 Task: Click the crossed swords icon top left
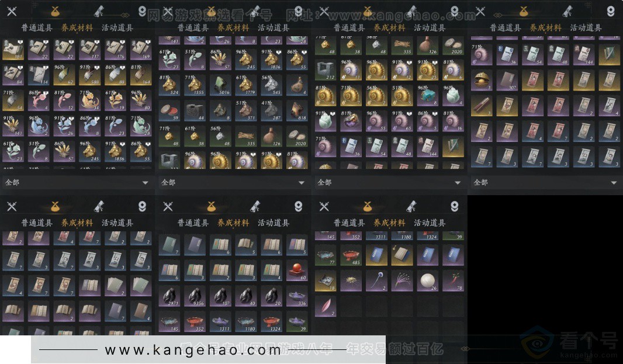click(x=11, y=10)
